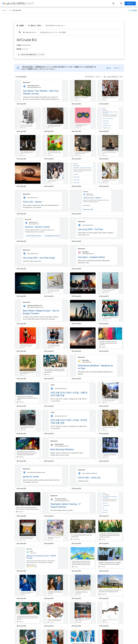Open the 'games for adults' cloud gaming ad
This screenshot has width=138, height=644.
point(41,478)
